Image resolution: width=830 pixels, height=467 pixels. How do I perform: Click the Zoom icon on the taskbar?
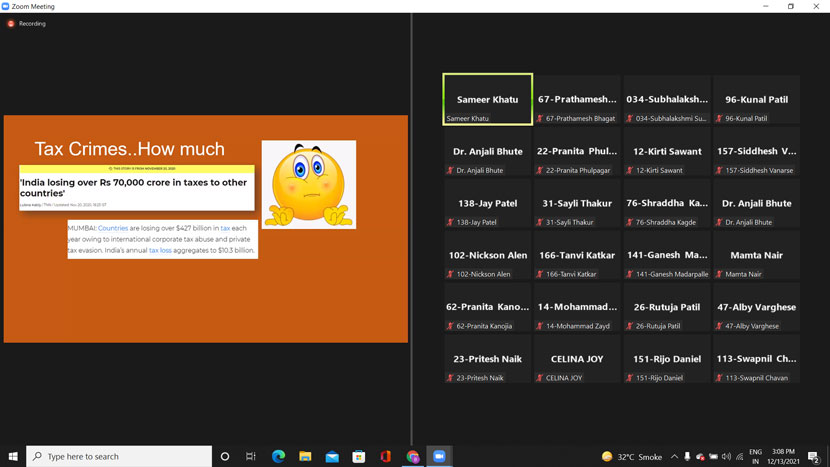[439, 456]
